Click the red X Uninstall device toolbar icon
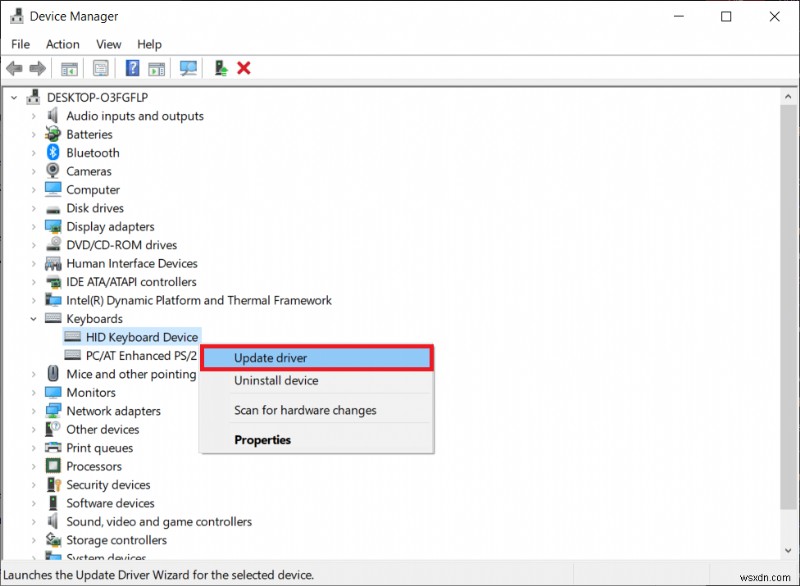Screen dimensions: 800x586 pyautogui.click(x=244, y=68)
